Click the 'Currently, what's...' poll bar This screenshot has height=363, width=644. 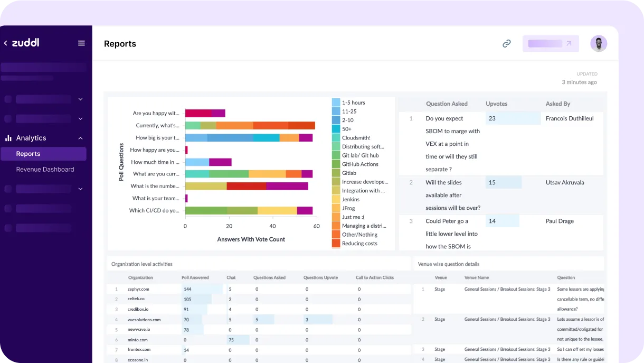(x=250, y=125)
